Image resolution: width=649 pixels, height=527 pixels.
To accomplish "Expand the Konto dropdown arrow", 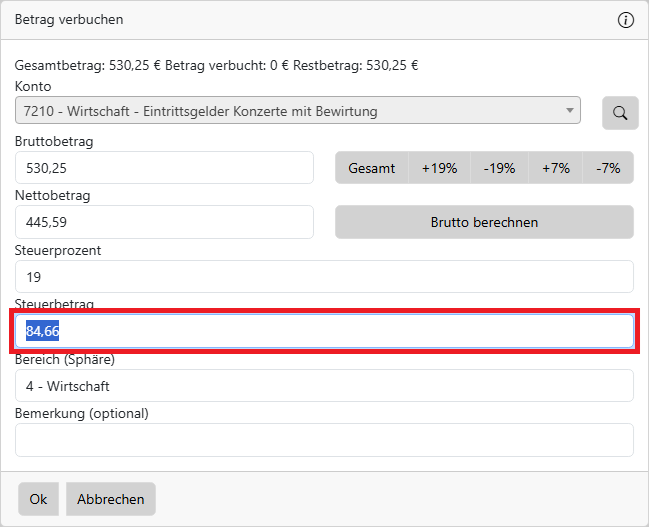I will 570,111.
